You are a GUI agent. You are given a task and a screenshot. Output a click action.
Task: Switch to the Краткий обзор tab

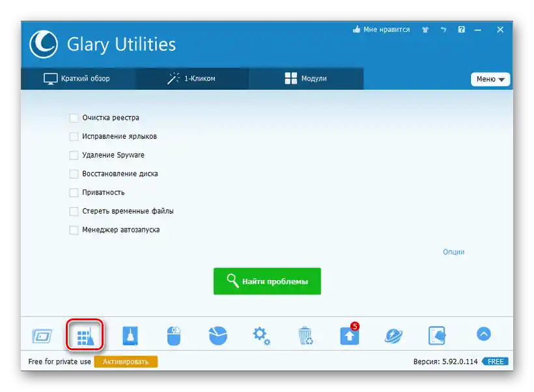78,78
